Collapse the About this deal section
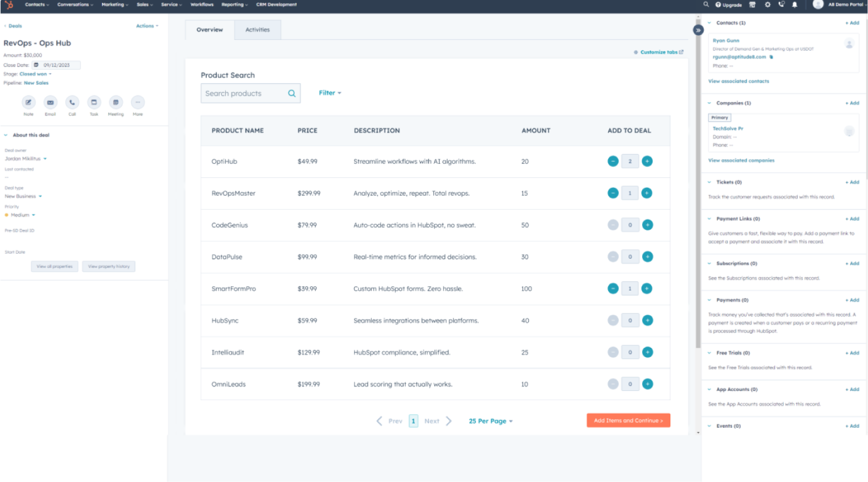The image size is (868, 482). [x=6, y=135]
